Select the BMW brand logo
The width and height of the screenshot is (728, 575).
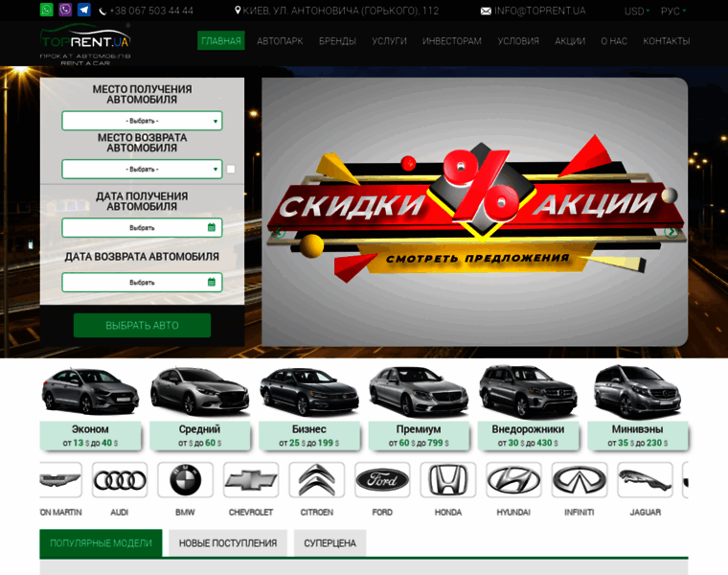(185, 480)
